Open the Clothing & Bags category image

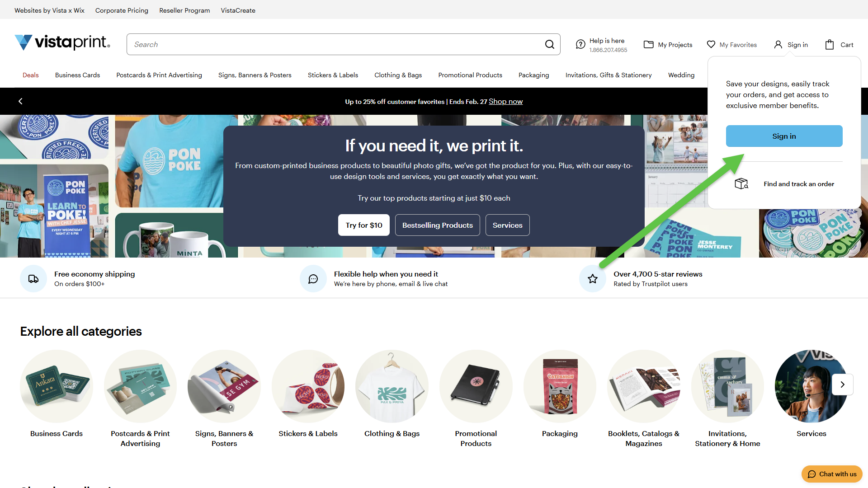click(x=392, y=386)
